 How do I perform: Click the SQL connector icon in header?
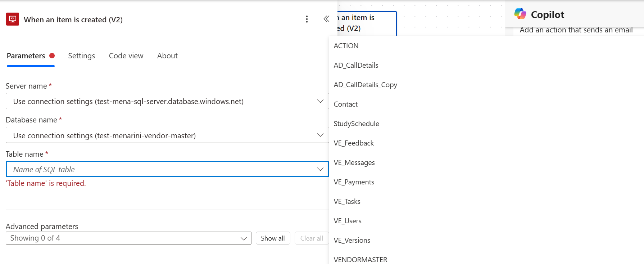(x=13, y=19)
